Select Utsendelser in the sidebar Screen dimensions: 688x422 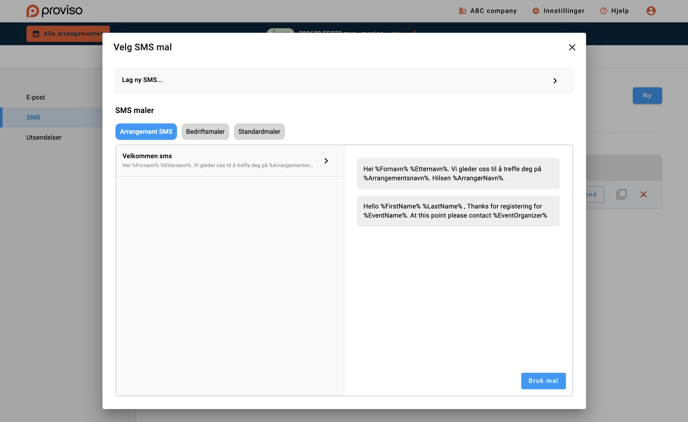click(44, 137)
